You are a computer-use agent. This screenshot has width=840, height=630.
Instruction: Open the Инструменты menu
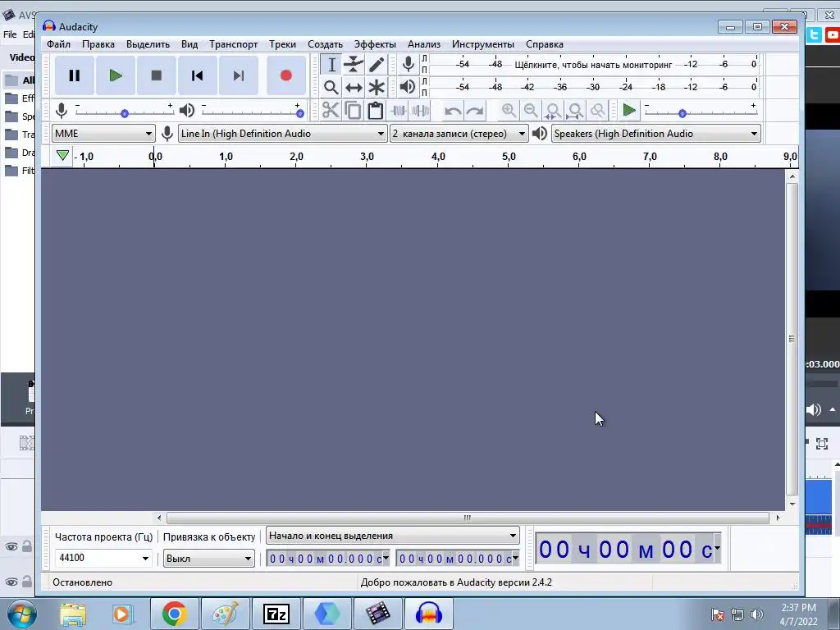[482, 44]
